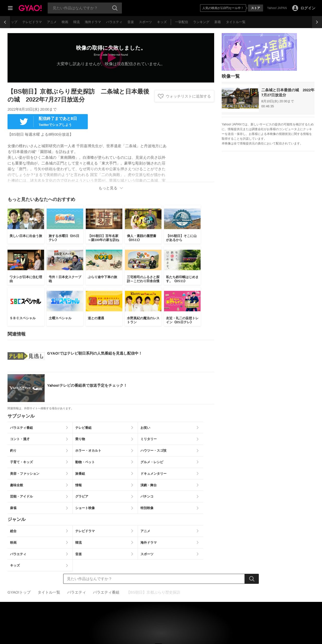This screenshot has width=322, height=644.
Task: Open 道との遭遇 card
Action: pos(104,307)
